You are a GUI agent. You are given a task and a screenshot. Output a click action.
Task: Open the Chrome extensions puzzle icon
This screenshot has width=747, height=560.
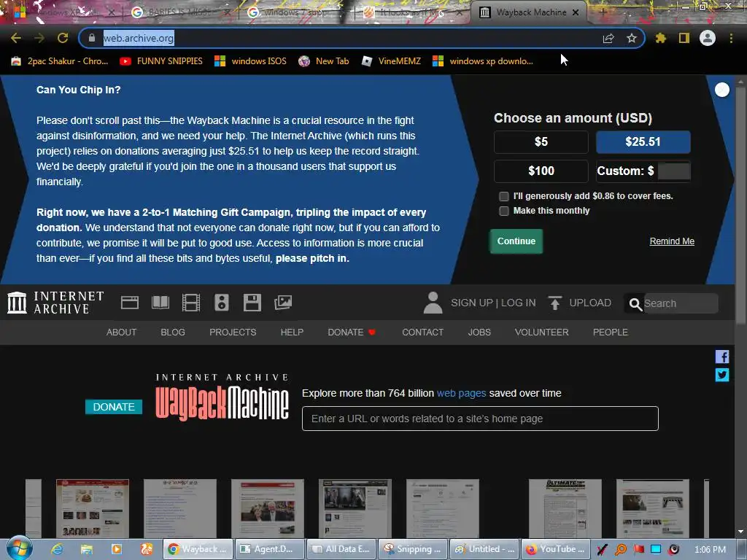pos(661,38)
